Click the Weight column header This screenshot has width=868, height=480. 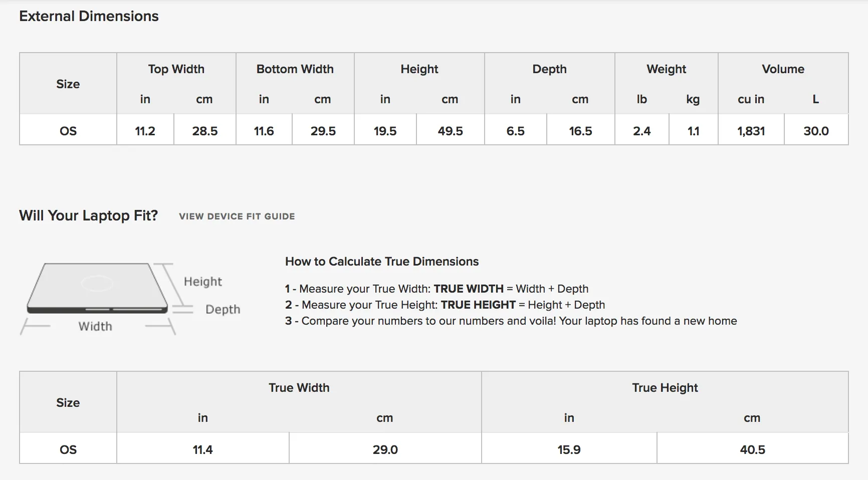(667, 69)
